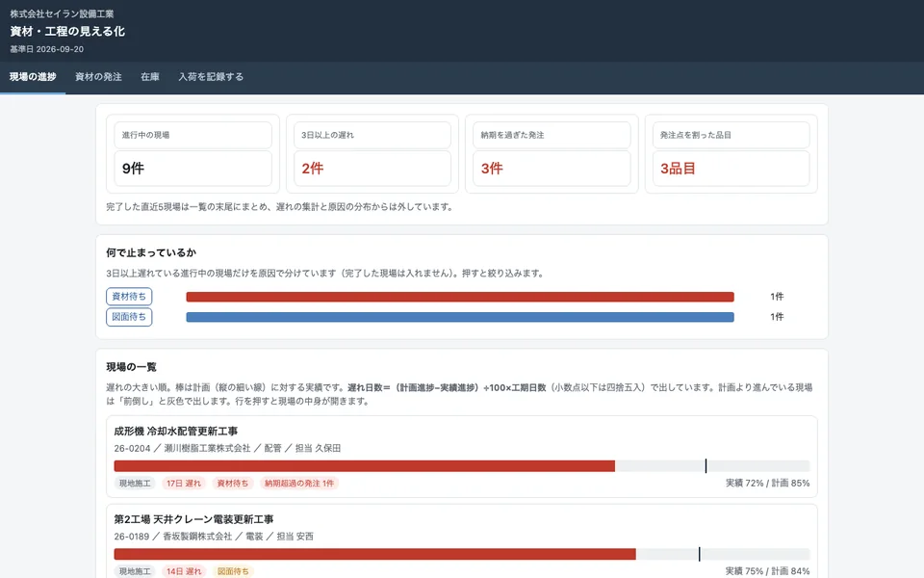Open the 資材の発注 tab
924x578 pixels.
(x=98, y=77)
